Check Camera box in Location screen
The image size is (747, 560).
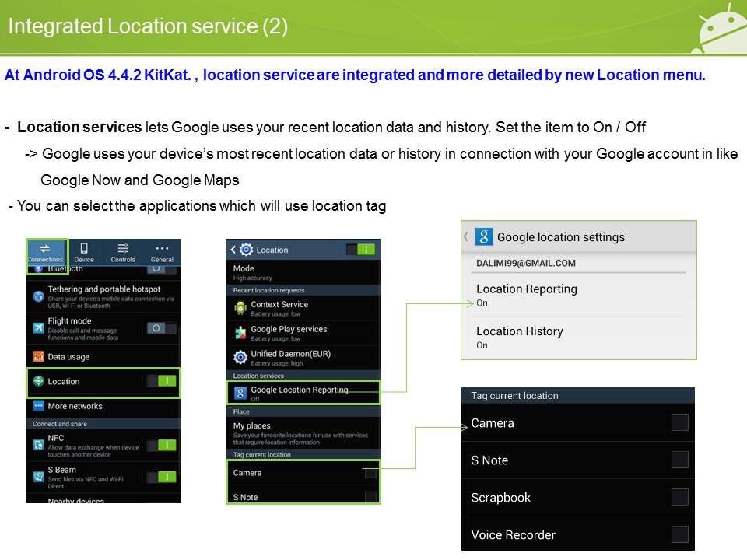tap(370, 473)
